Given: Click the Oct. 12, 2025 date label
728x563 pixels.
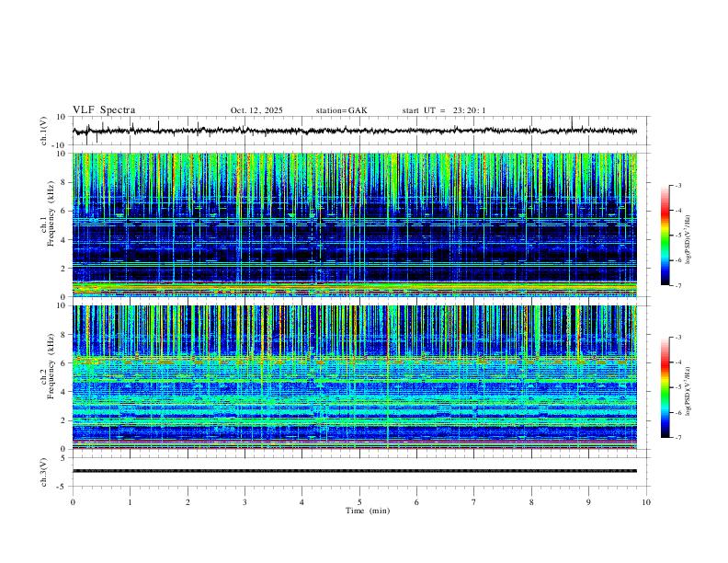Looking at the screenshot, I should click(256, 110).
